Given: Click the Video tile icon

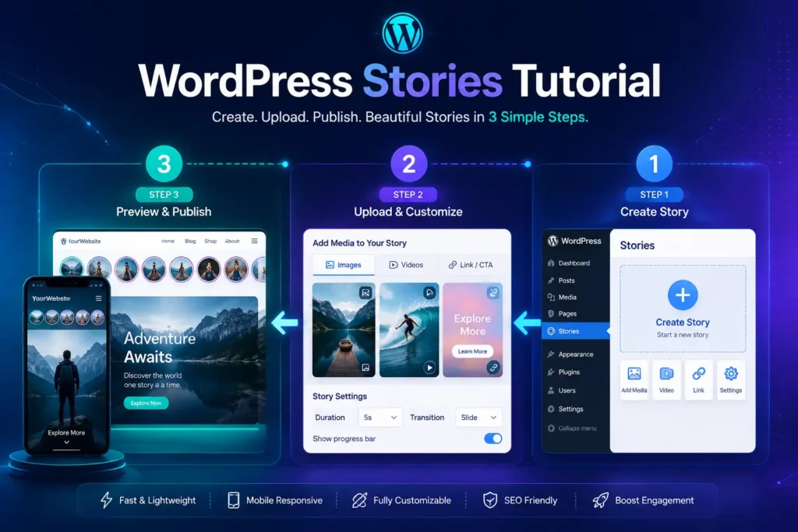Looking at the screenshot, I should [666, 374].
